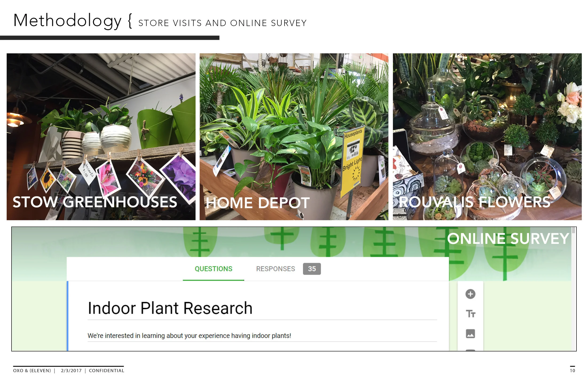The image size is (588, 380).
Task: Click the Indoor Plant Research form title
Action: click(x=170, y=308)
